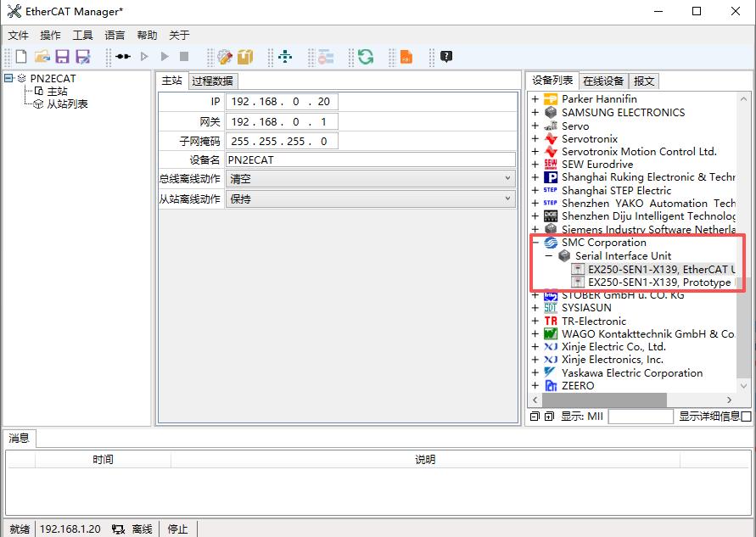Click device list vertical scrollbar thumb
756x537 pixels.
743,327
